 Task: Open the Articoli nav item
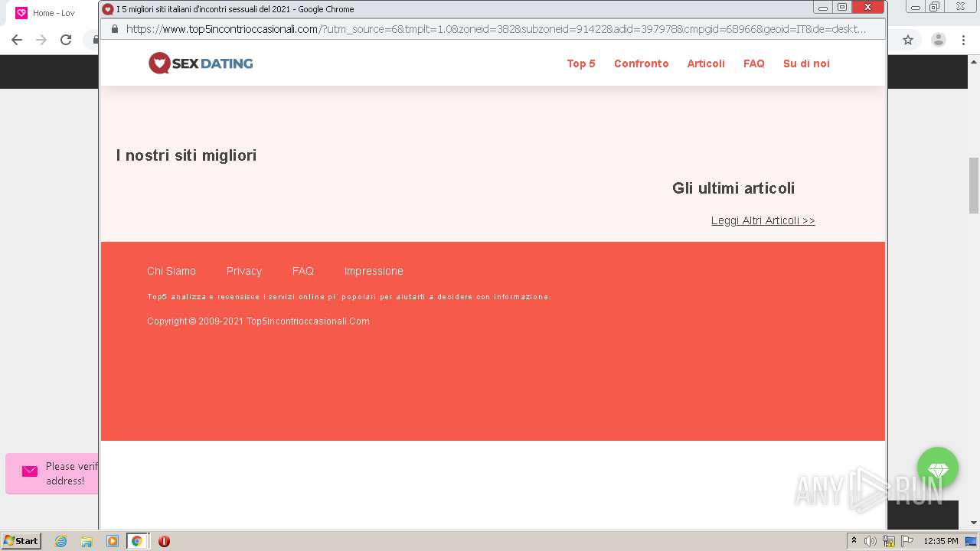pyautogui.click(x=706, y=64)
